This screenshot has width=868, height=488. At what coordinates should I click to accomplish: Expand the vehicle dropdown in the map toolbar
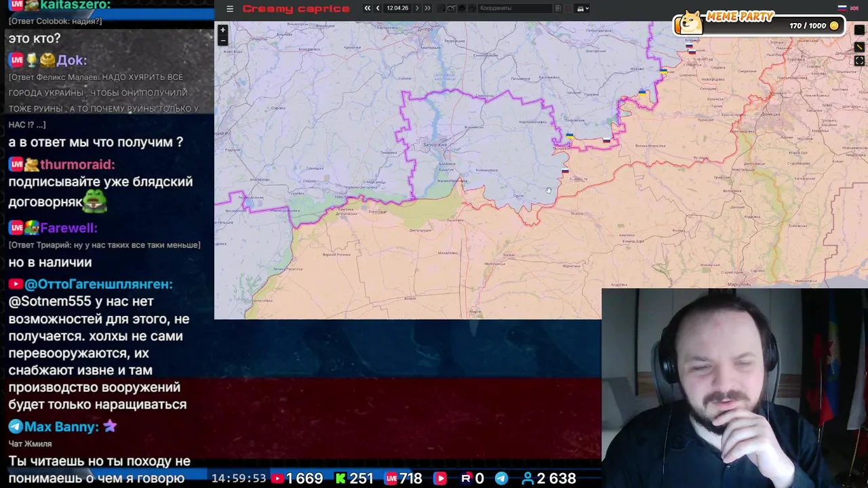click(582, 8)
